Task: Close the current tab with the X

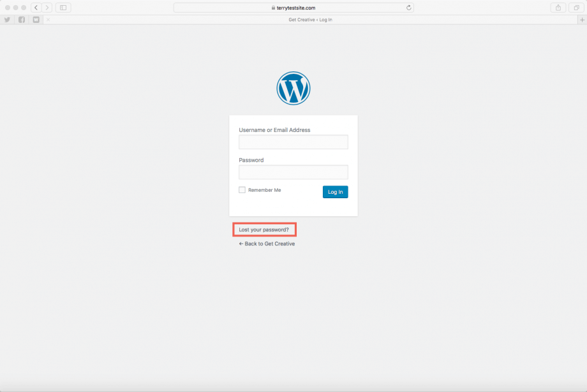Action: click(48, 20)
